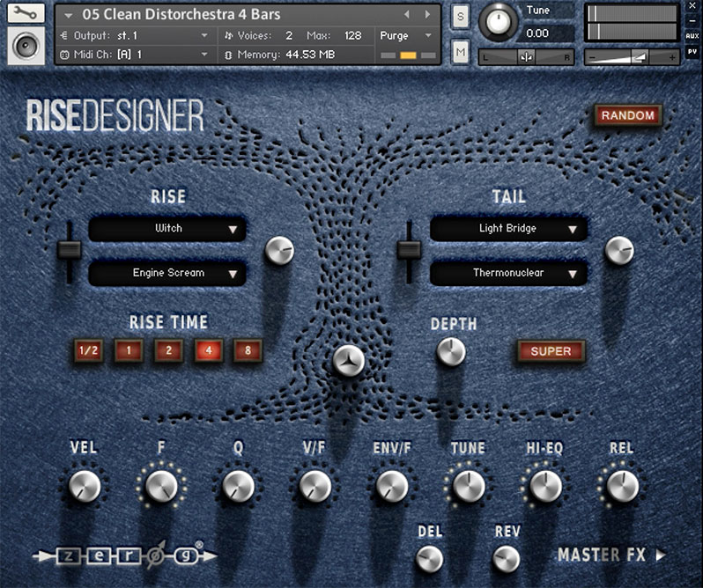703x588 pixels.
Task: Open the Purge dropdown menu
Action: (406, 35)
